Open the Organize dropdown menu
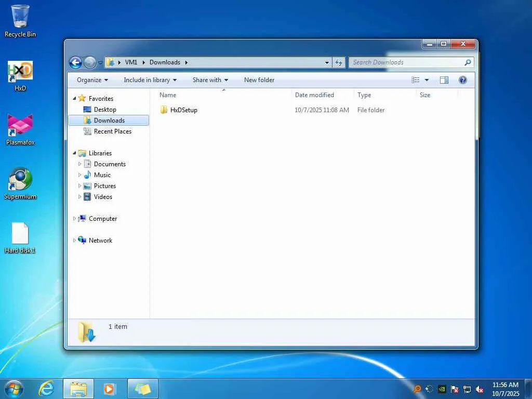Viewport: 532px width, 399px height. coord(92,80)
